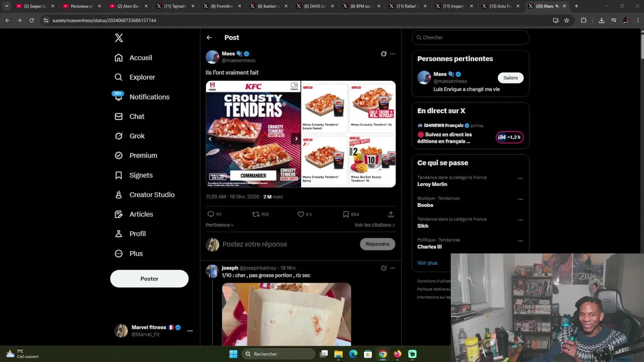Open browser downloads icon
Image resolution: width=644 pixels, height=362 pixels.
[x=601, y=20]
